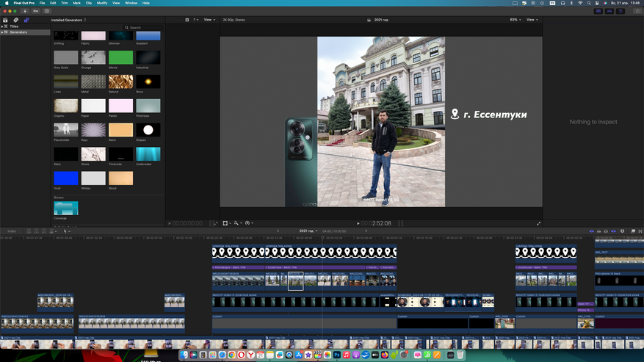Open the Installed Generators dropdown

[x=68, y=20]
